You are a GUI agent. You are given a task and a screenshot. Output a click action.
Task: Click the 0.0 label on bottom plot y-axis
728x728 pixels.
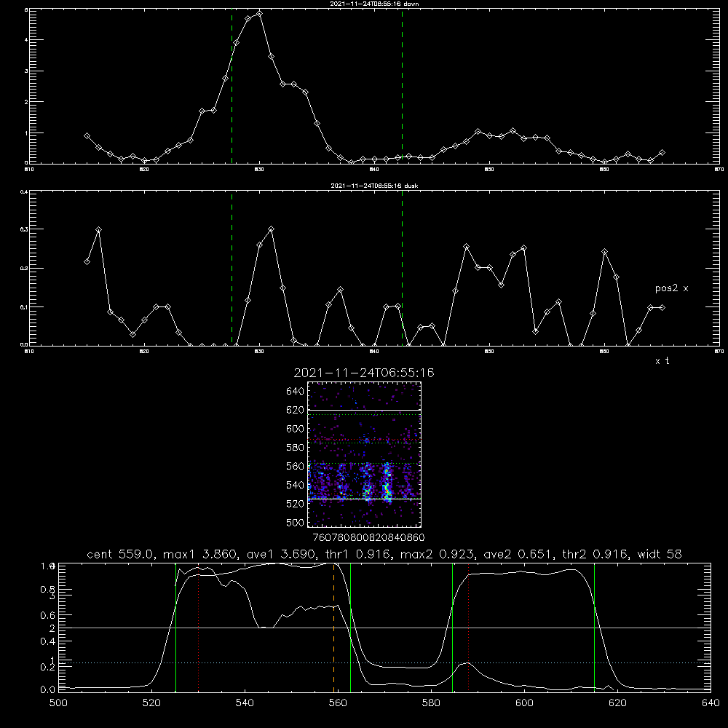[48, 689]
